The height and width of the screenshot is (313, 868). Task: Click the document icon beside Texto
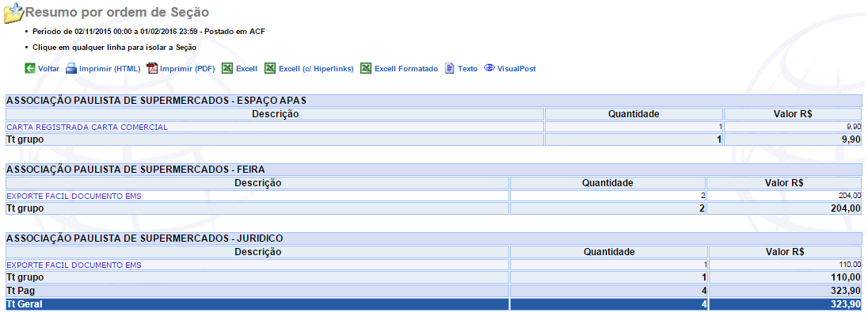click(450, 69)
